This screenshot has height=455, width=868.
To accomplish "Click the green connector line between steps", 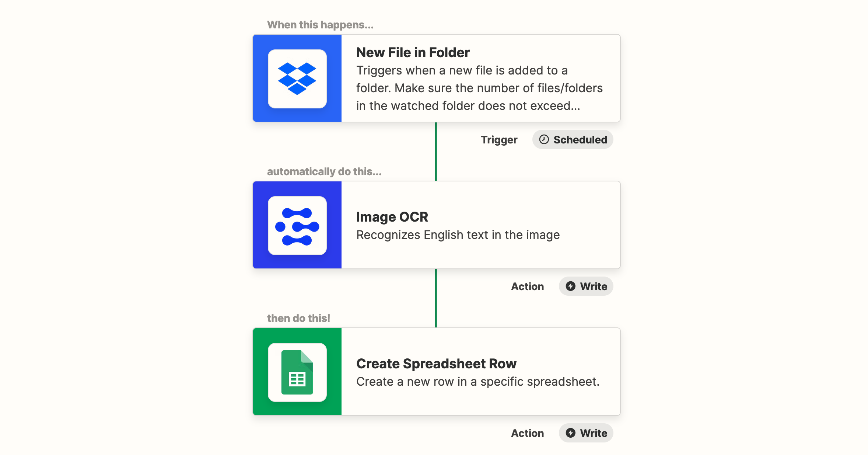I will (436, 151).
